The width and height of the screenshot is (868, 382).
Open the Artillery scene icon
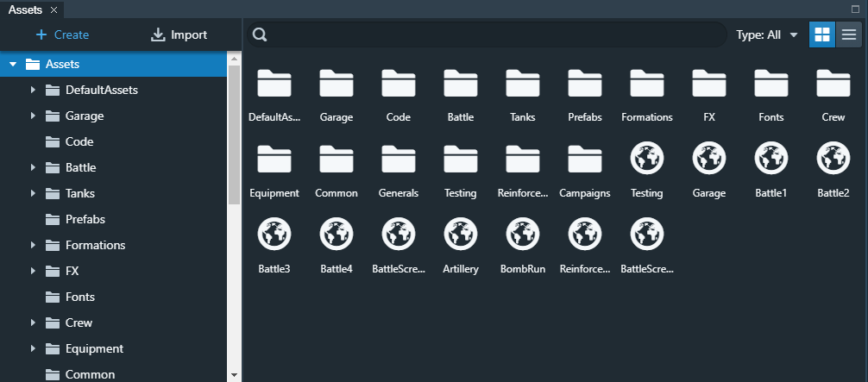[x=460, y=234]
